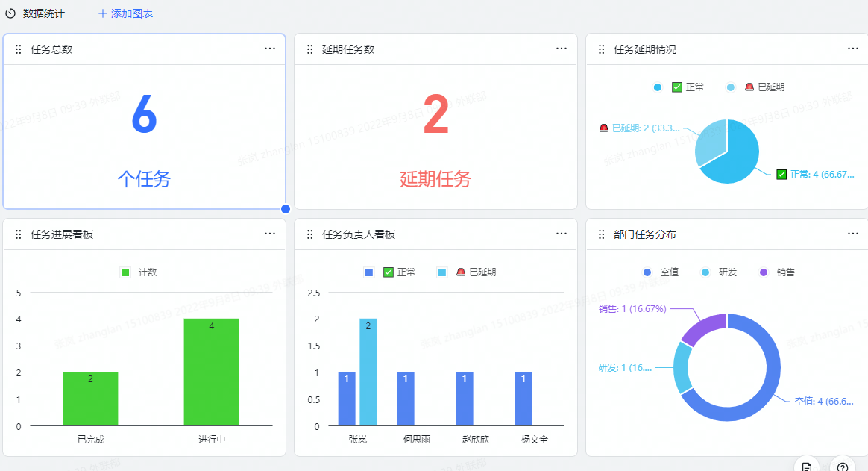Open the 延期任务数 card's more menu
Screen dimensions: 868x471
point(562,49)
